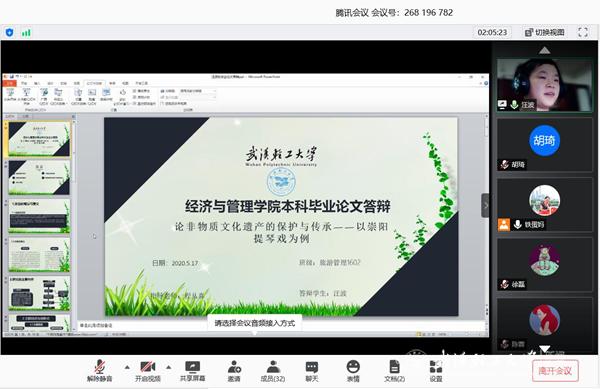Start screen sharing with 共享屏幕
Image resolution: width=600 pixels, height=389 pixels.
click(192, 371)
